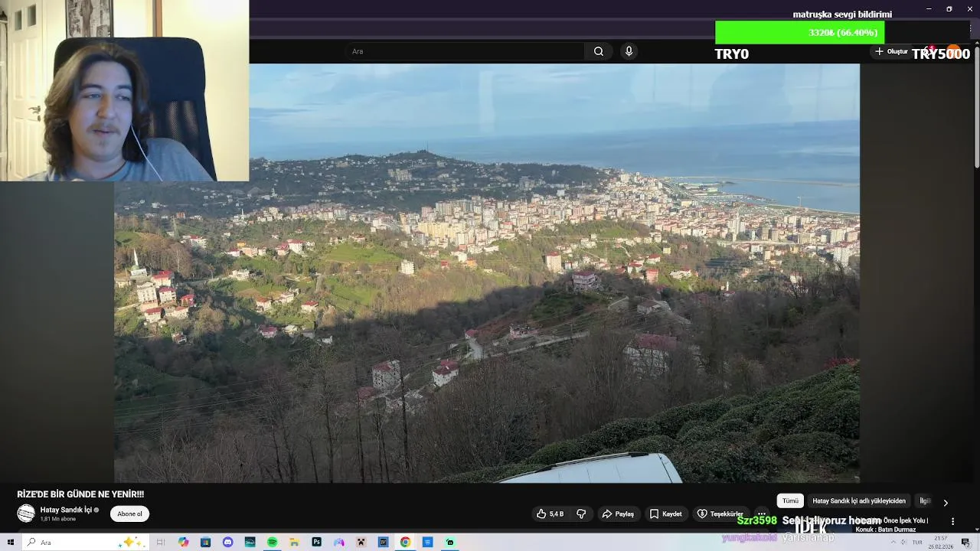Image resolution: width=980 pixels, height=551 pixels.
Task: Open File Explorer from the taskbar
Action: pyautogui.click(x=294, y=542)
